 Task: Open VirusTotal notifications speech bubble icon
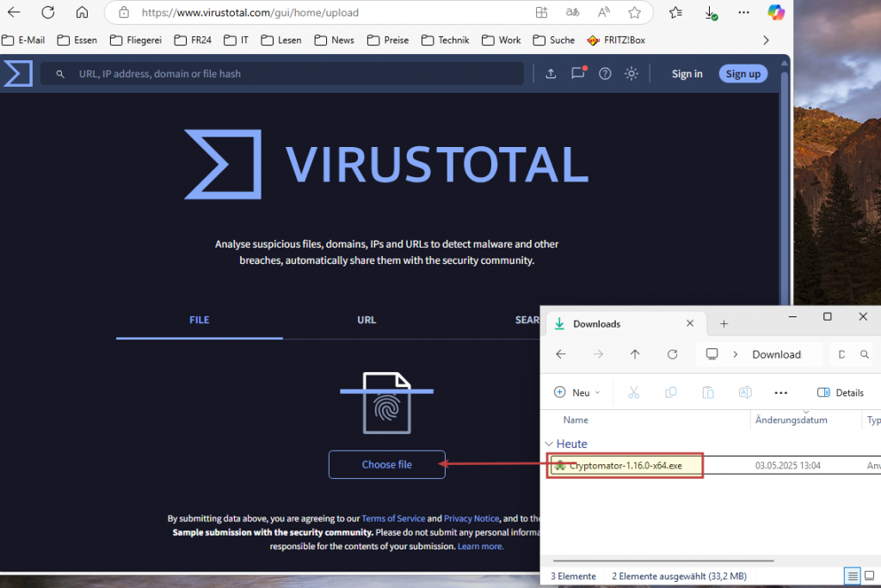[578, 74]
